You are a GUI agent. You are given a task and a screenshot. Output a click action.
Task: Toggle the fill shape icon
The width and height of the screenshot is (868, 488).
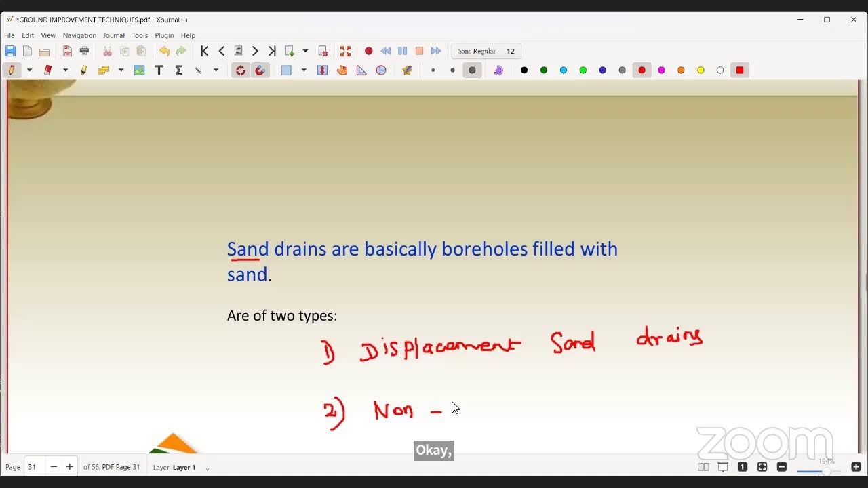[x=498, y=70]
